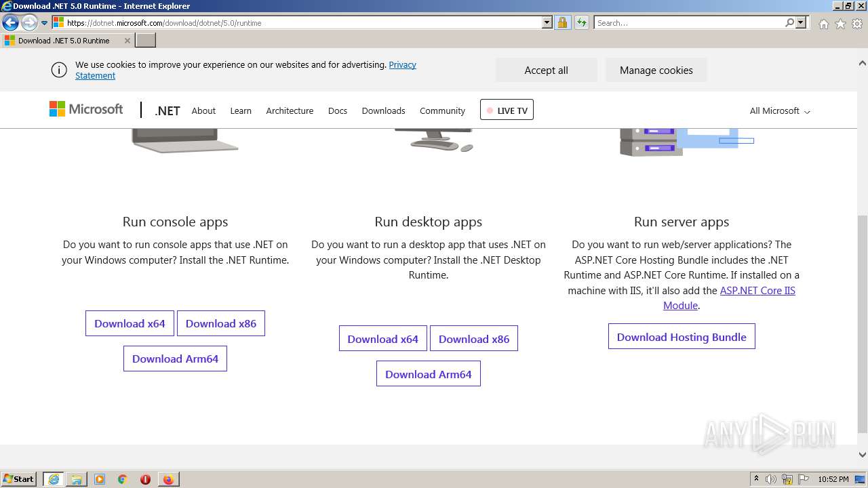Click the network tray icon
The width and height of the screenshot is (868, 488).
pos(787,479)
